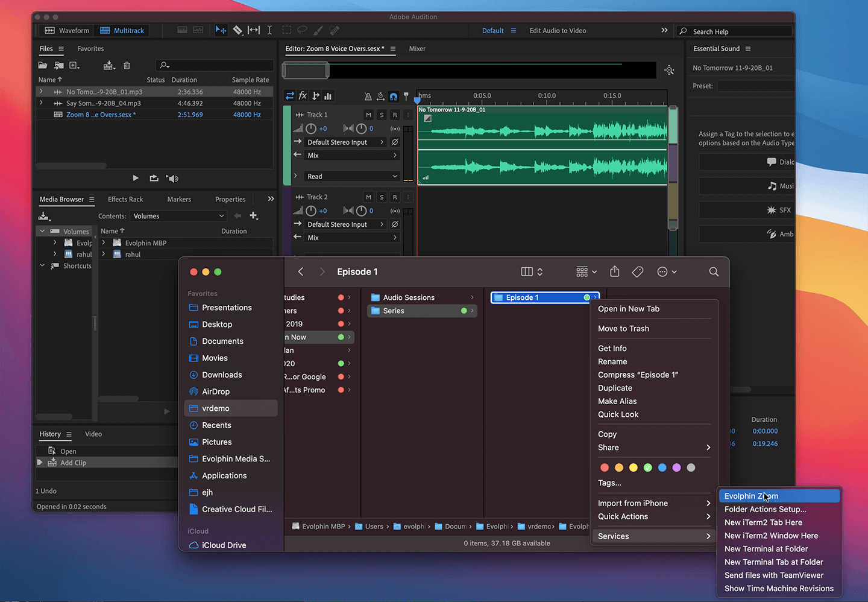Select the Move tool in Audition toolbar
The image size is (868, 602).
coord(221,30)
